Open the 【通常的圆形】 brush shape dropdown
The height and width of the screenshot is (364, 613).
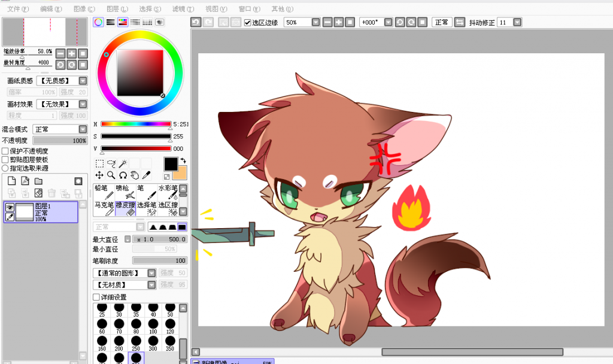point(151,273)
